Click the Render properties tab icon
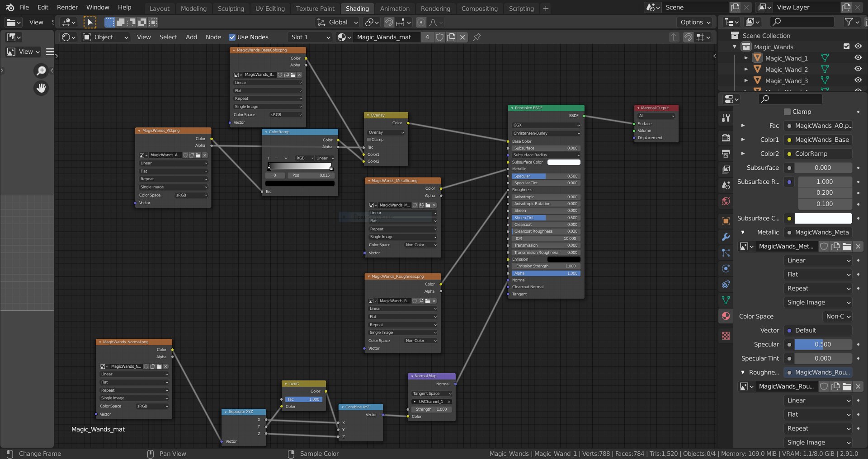Image resolution: width=868 pixels, height=459 pixels. (x=726, y=138)
